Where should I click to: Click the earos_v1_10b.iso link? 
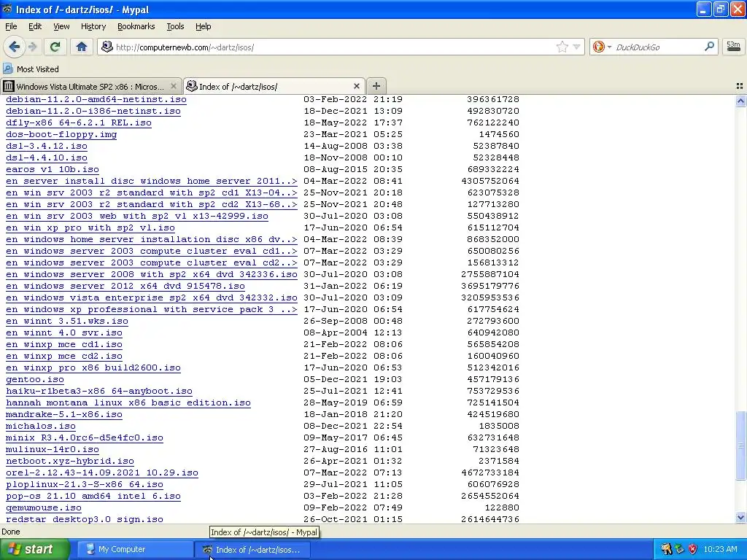pyautogui.click(x=53, y=169)
